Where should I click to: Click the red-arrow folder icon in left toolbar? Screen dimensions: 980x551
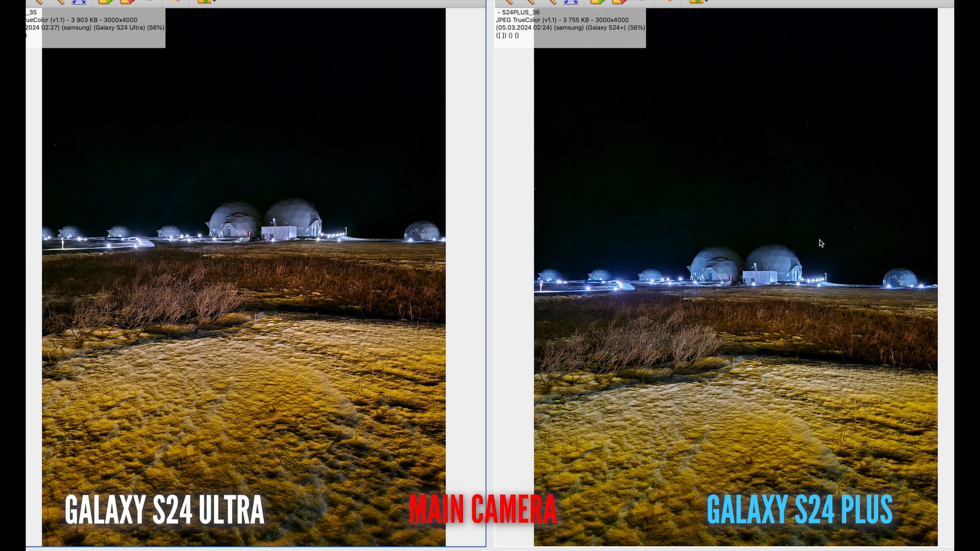point(127,2)
